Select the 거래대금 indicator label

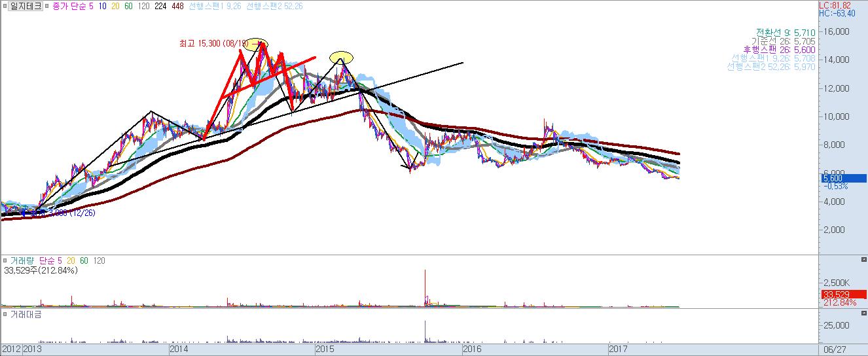(26, 315)
